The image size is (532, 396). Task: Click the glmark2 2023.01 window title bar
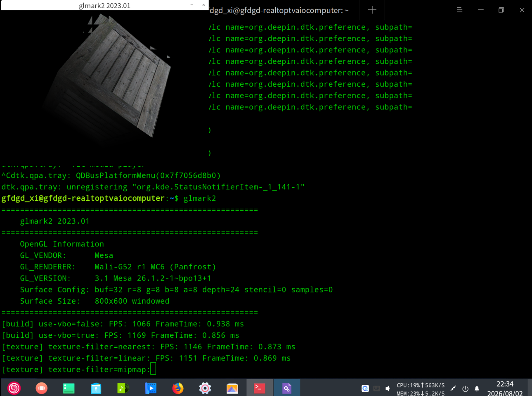tap(104, 5)
